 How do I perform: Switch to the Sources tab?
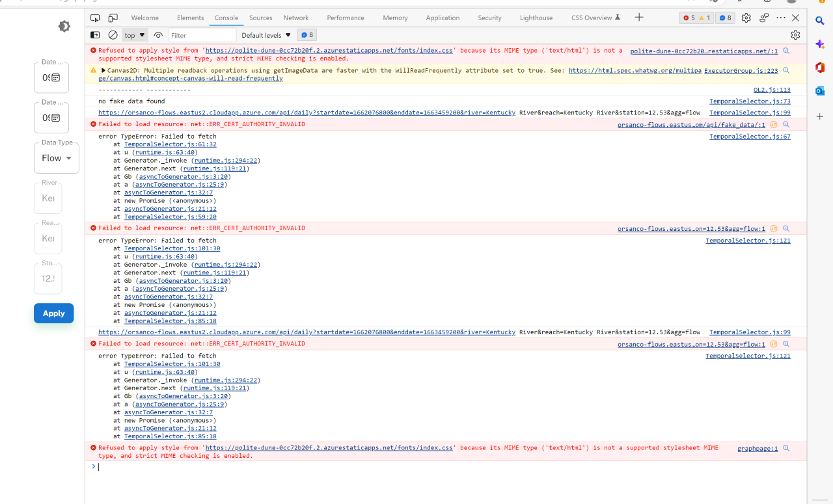[x=261, y=18]
